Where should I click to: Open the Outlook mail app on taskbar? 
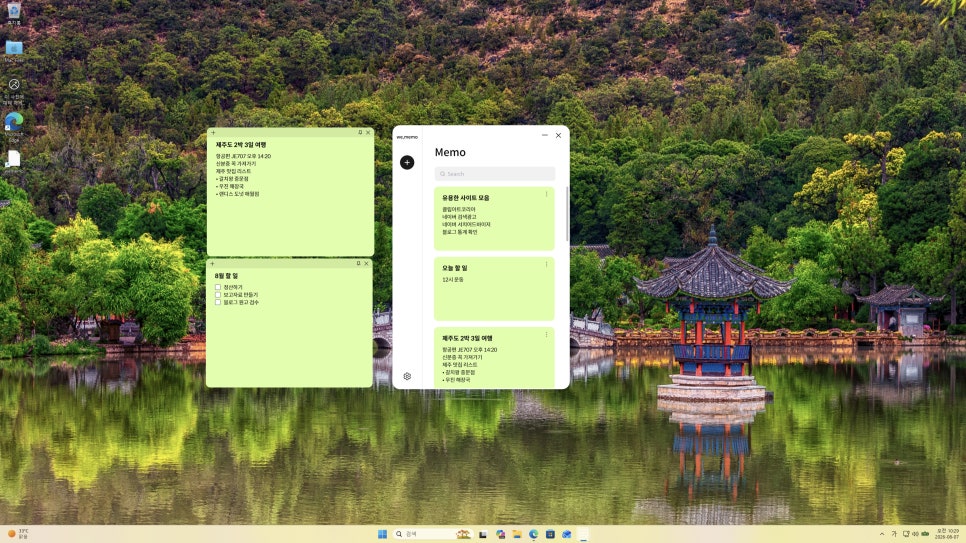coord(567,534)
